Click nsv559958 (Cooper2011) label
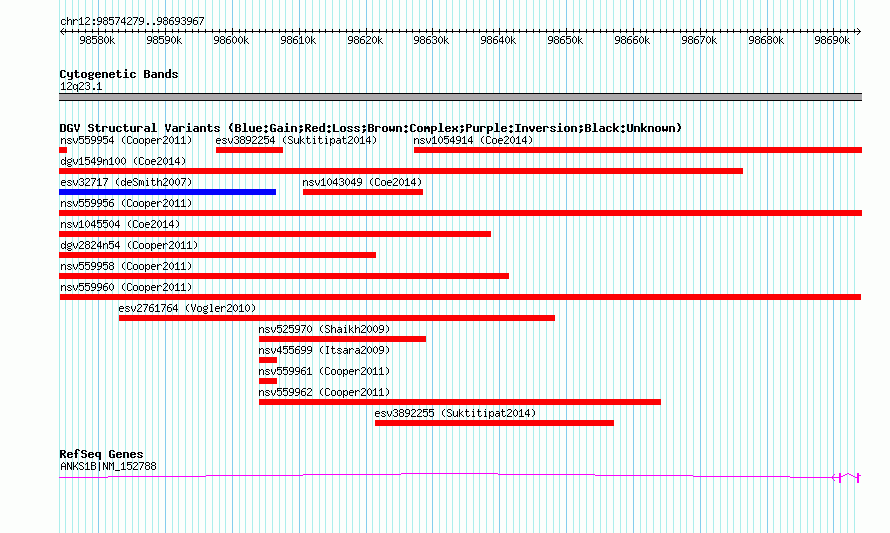Screen dimensions: 890x533 coord(126,266)
